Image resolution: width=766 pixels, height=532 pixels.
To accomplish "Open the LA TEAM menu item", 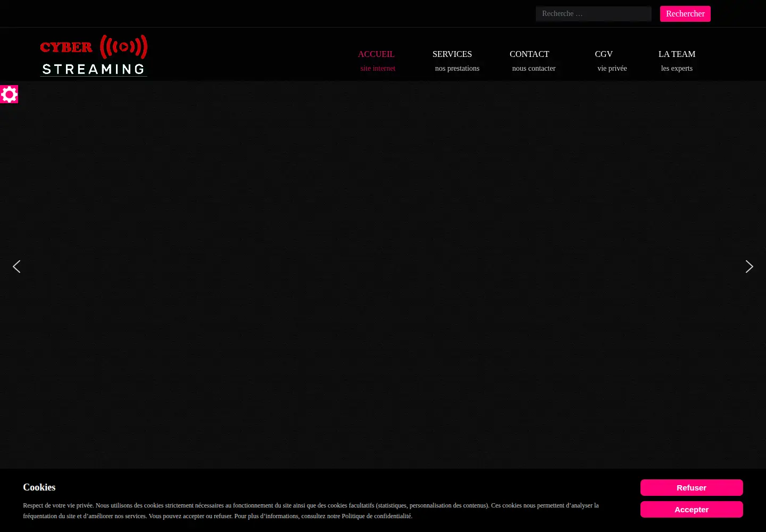I will pyautogui.click(x=677, y=61).
